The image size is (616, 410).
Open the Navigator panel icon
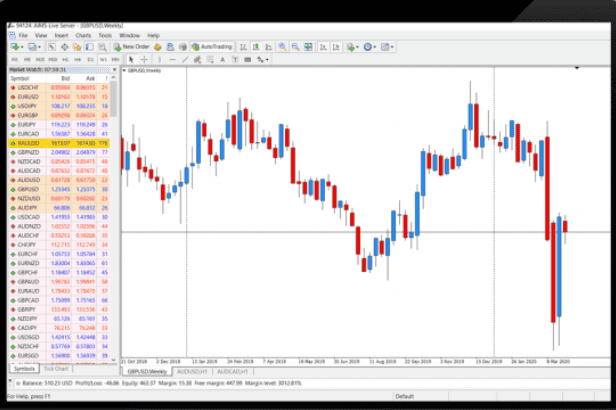coord(77,47)
